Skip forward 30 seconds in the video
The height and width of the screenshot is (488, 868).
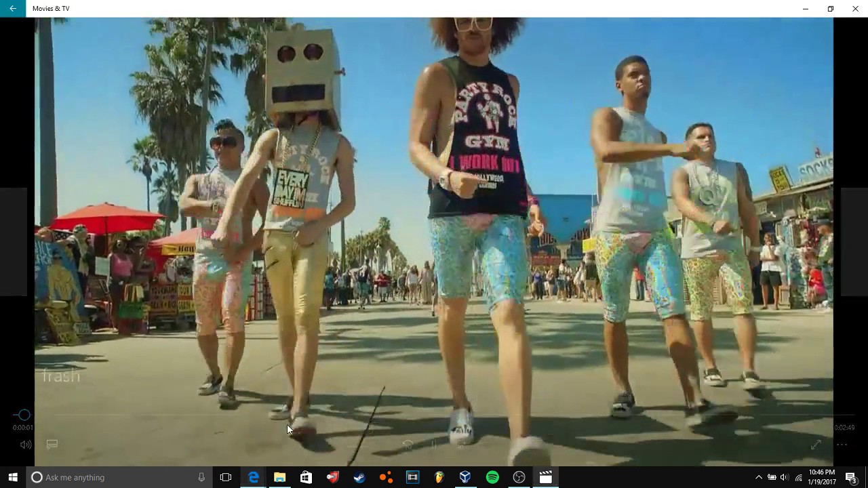pyautogui.click(x=460, y=445)
